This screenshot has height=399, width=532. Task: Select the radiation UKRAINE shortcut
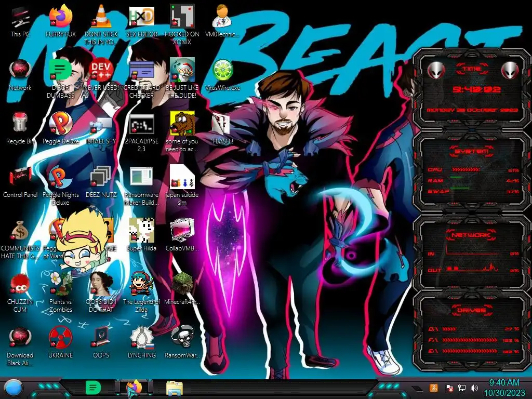[61, 337]
